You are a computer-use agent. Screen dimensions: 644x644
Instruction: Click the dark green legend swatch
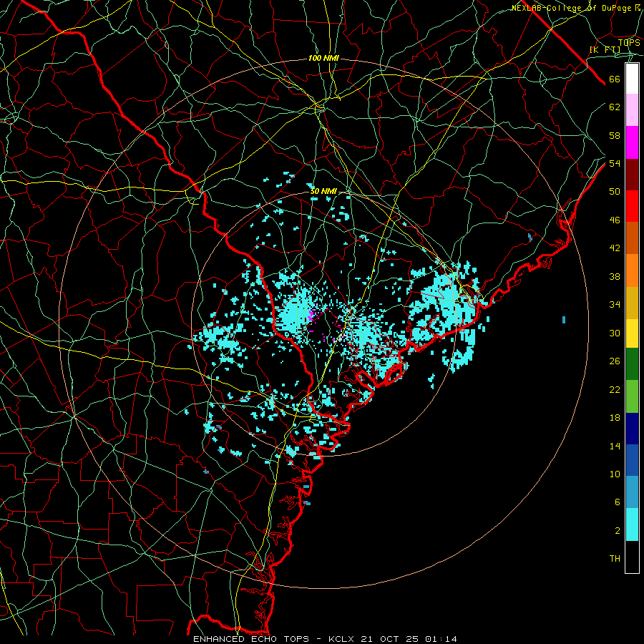632,364
